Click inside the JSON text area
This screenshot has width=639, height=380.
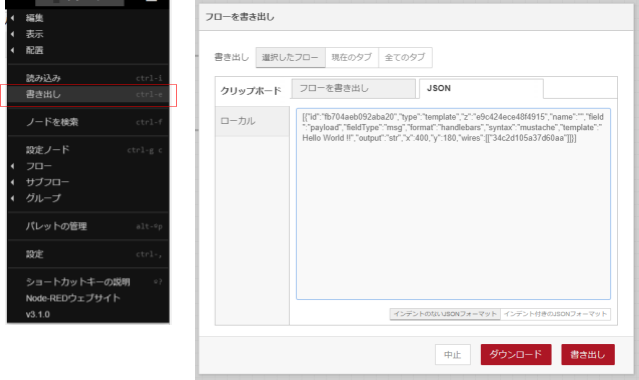click(453, 204)
